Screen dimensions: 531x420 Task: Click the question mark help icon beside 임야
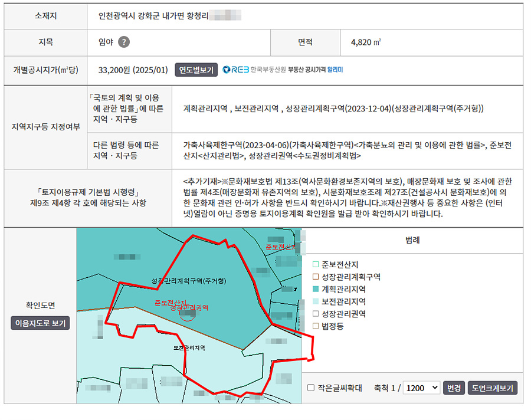[x=123, y=42]
